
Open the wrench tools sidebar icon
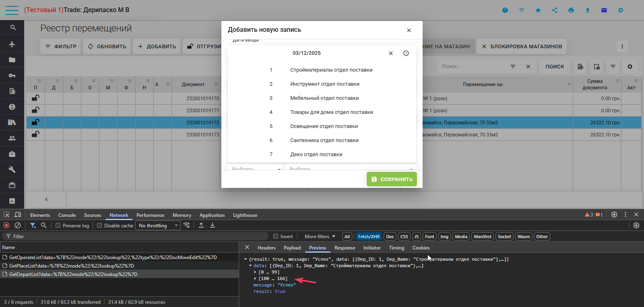click(x=12, y=169)
